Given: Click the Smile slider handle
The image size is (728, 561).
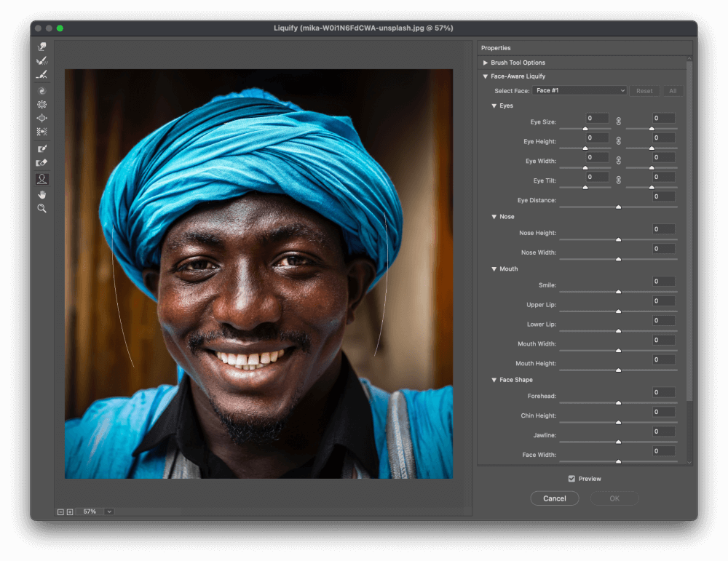Looking at the screenshot, I should tap(618, 292).
